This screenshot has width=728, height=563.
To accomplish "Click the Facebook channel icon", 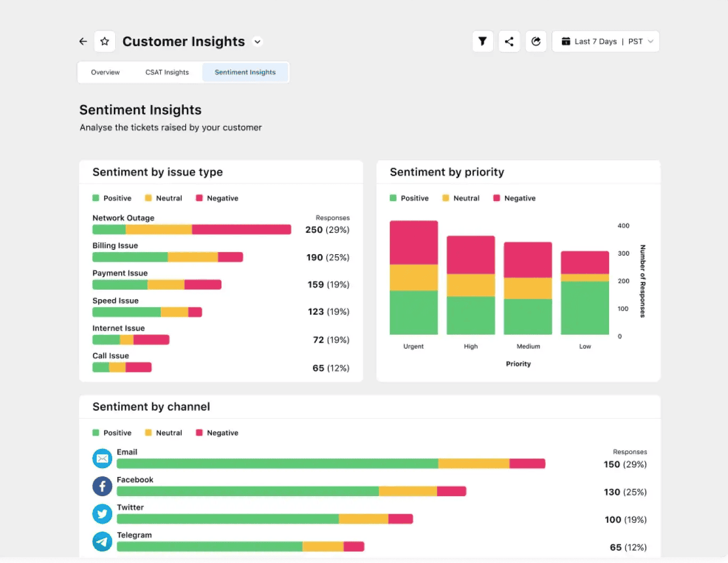I will (102, 486).
